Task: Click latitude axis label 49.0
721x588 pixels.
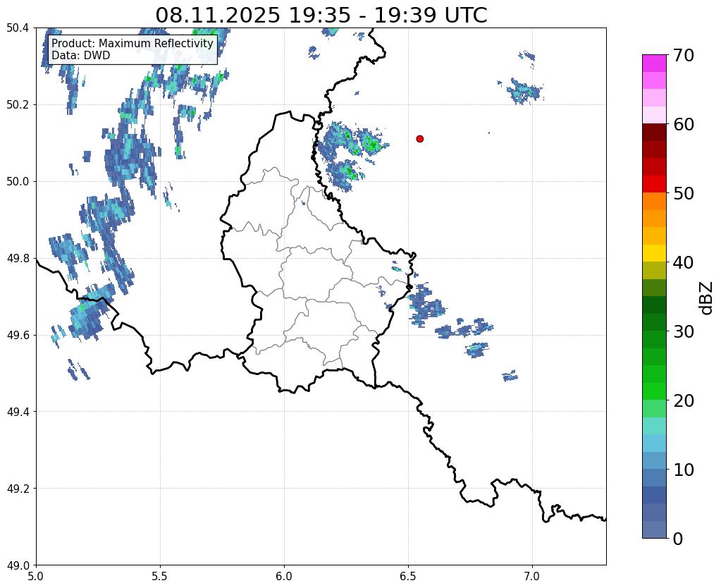Action: point(18,565)
